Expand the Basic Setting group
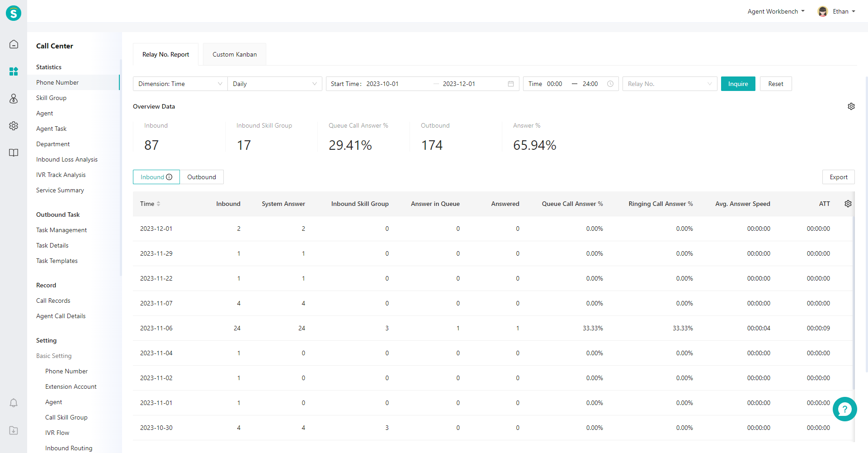This screenshot has width=868, height=453. [54, 356]
